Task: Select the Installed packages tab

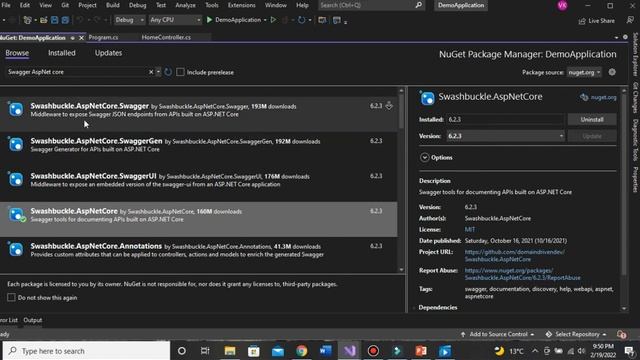Action: (62, 53)
